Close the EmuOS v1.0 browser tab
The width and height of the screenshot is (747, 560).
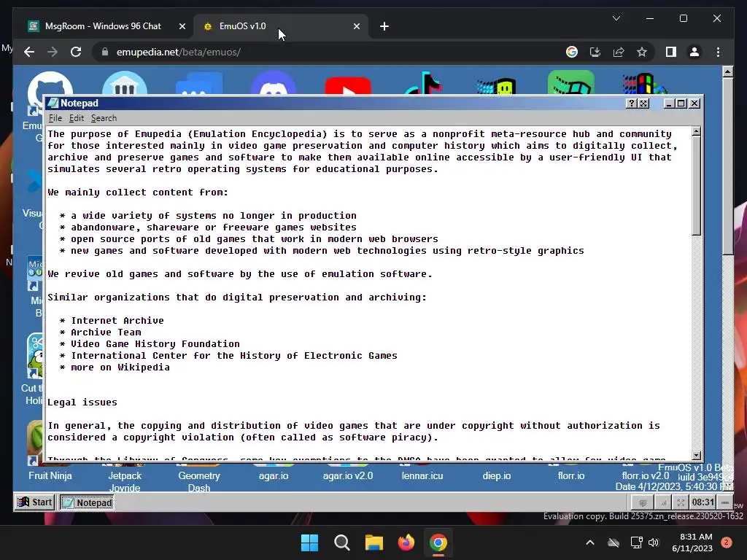tap(356, 26)
